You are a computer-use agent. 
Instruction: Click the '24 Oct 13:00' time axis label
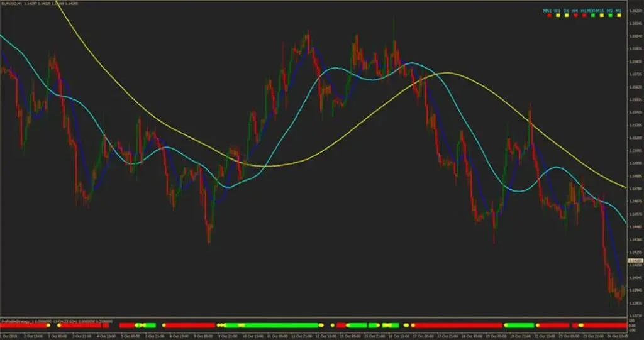(x=617, y=336)
